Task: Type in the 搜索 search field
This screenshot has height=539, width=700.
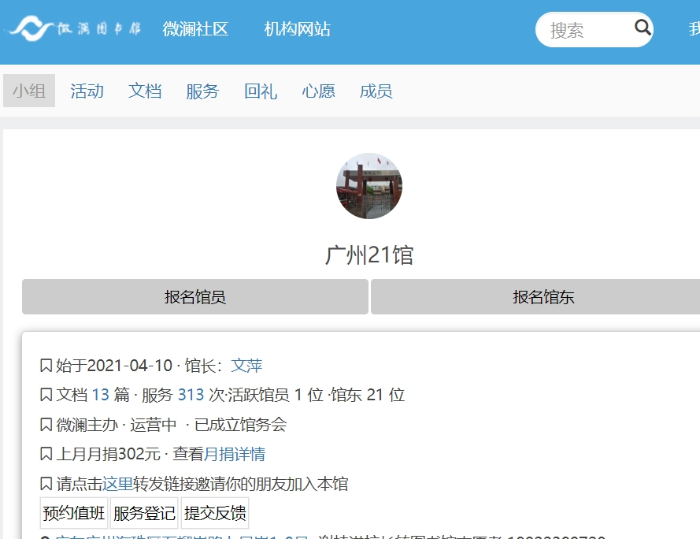Action: 585,30
